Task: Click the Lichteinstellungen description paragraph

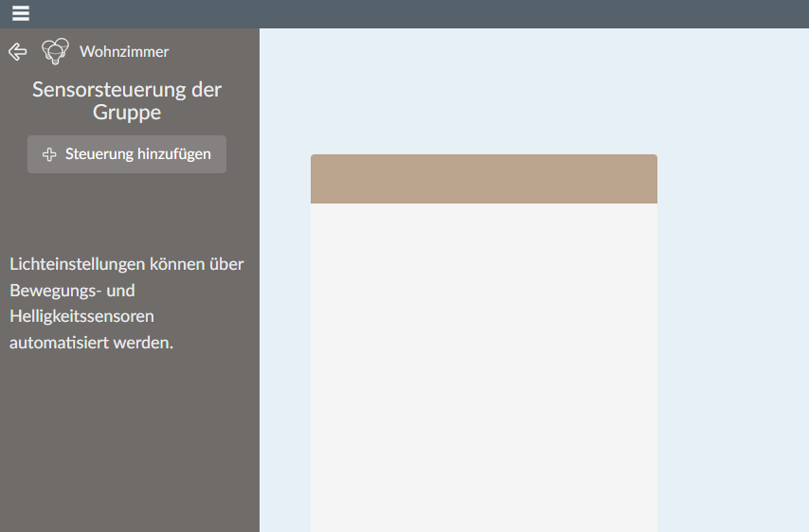Action: [127, 303]
